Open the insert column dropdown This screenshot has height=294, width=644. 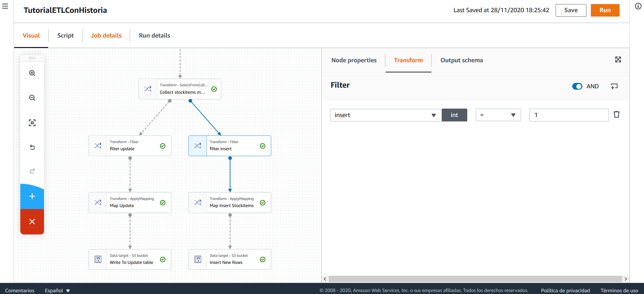pos(386,115)
